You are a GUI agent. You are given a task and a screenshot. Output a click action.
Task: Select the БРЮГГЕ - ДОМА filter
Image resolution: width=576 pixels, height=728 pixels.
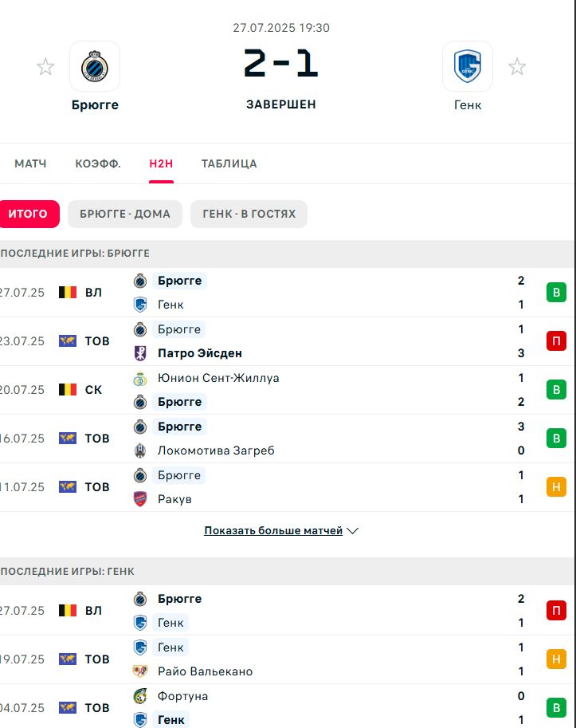click(125, 214)
